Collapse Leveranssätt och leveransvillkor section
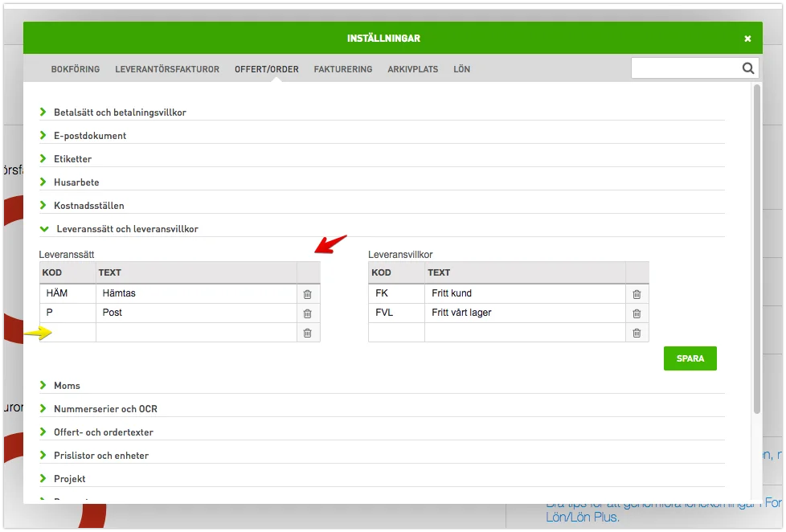Image resolution: width=786 pixels, height=532 pixels. [x=382, y=229]
